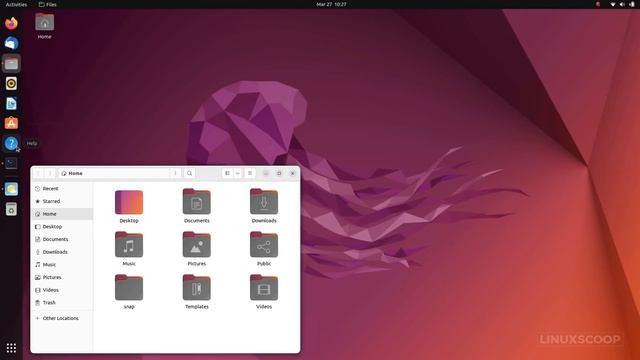Open Activities overview in top bar
The height and width of the screenshot is (360, 640).
point(16,4)
